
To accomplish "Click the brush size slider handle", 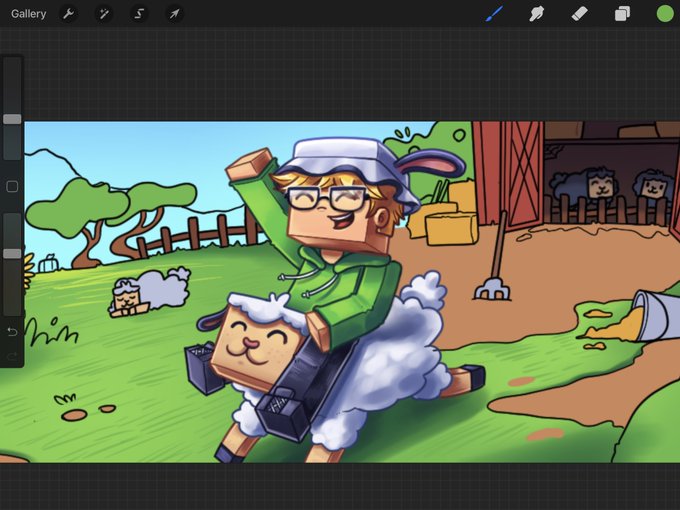I will click(12, 119).
